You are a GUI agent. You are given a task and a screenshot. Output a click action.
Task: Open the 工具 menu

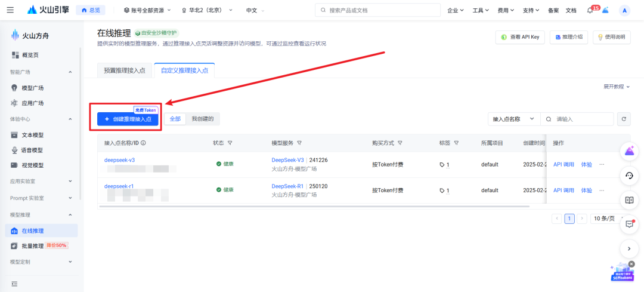[x=481, y=11]
